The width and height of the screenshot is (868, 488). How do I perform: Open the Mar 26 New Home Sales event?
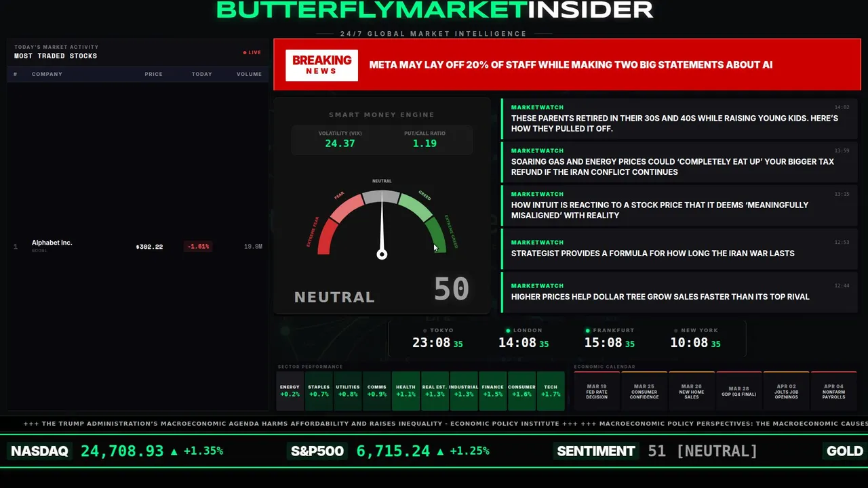click(x=692, y=391)
